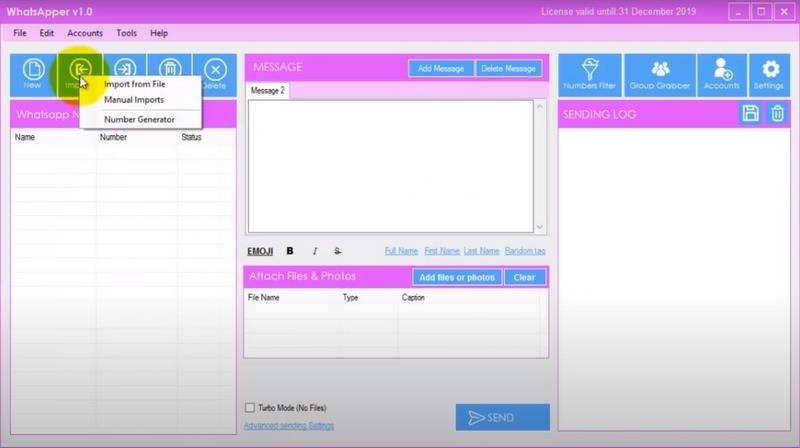The width and height of the screenshot is (800, 448).
Task: Click the Caption column header
Action: tap(413, 297)
